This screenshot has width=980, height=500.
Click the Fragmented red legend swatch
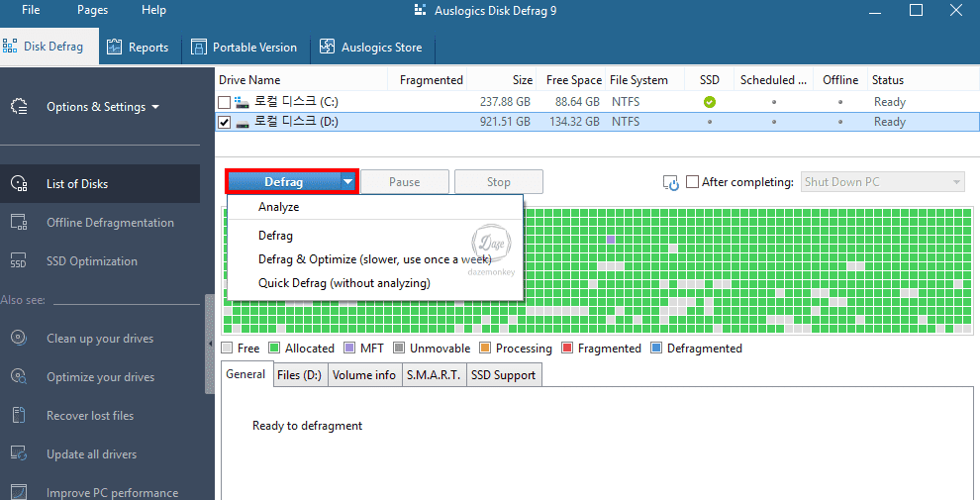tap(567, 348)
